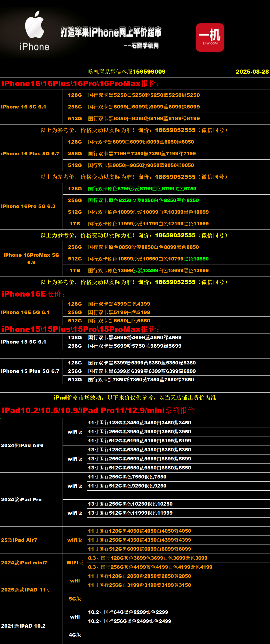Click the red 一机 1JIW.COM logo
The width and height of the screenshot is (270, 644).
[x=210, y=38]
